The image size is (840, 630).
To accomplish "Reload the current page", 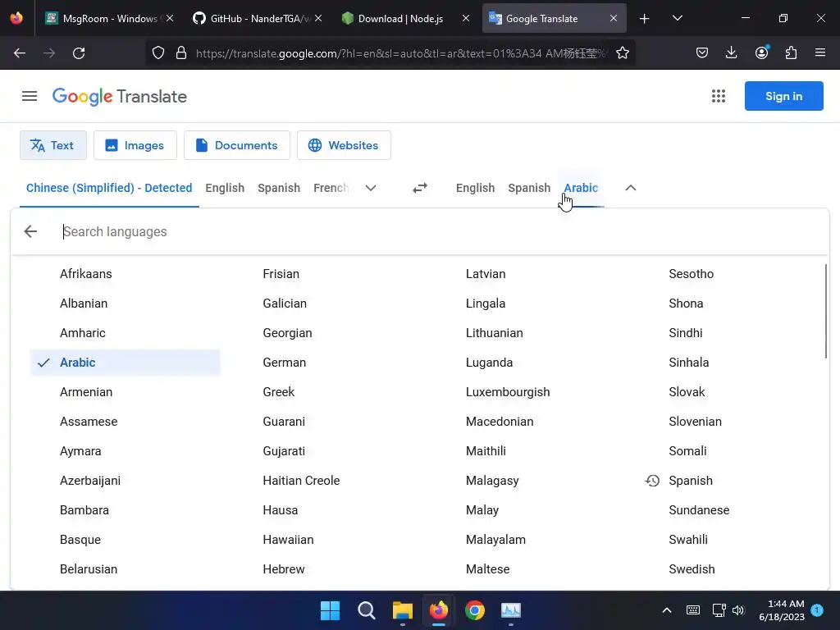I will (79, 53).
